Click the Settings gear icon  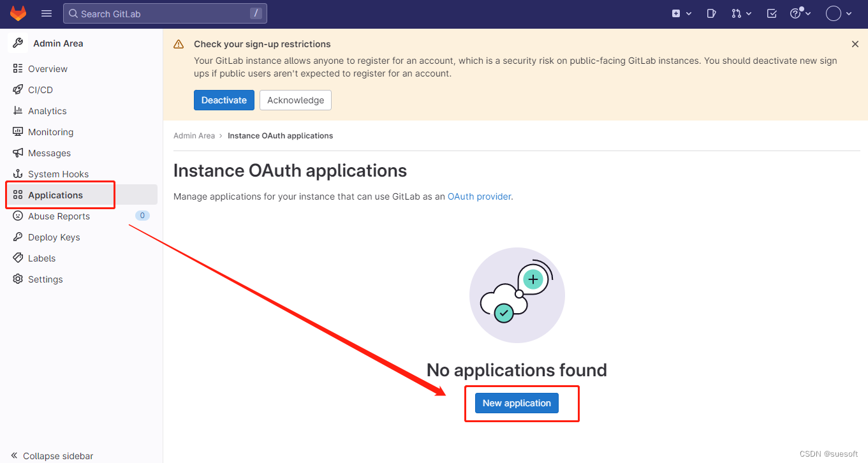[x=18, y=279]
